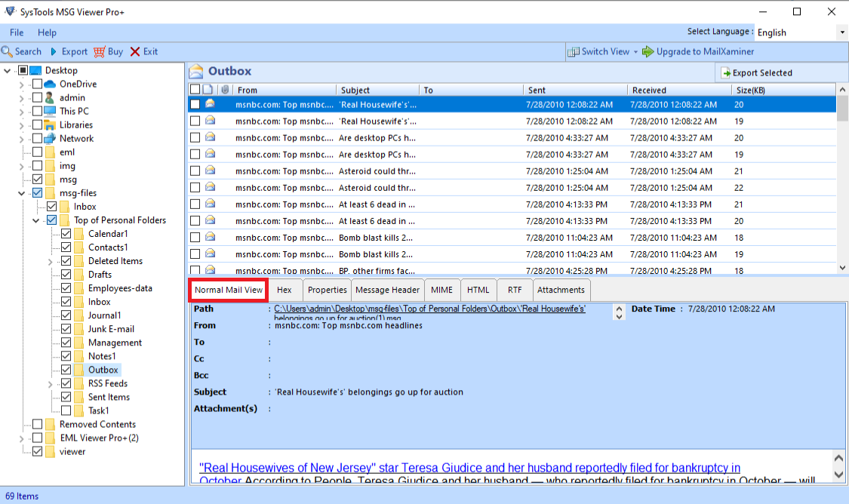Open the Message Header tab
The image size is (849, 504).
point(388,290)
